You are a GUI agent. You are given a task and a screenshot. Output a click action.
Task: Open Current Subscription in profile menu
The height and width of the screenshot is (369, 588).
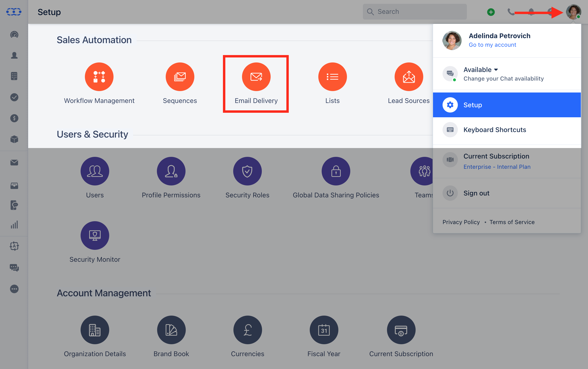496,156
